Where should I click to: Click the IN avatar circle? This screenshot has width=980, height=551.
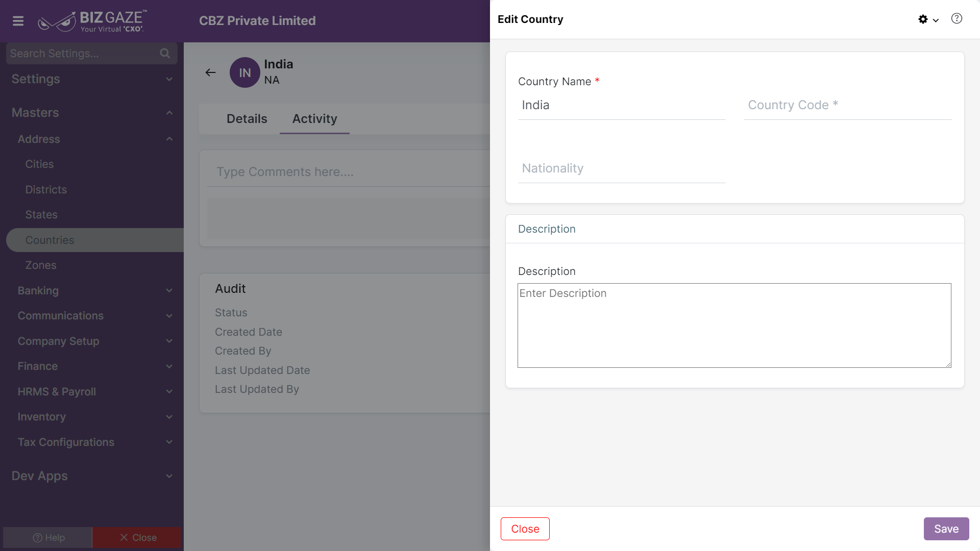coord(245,72)
